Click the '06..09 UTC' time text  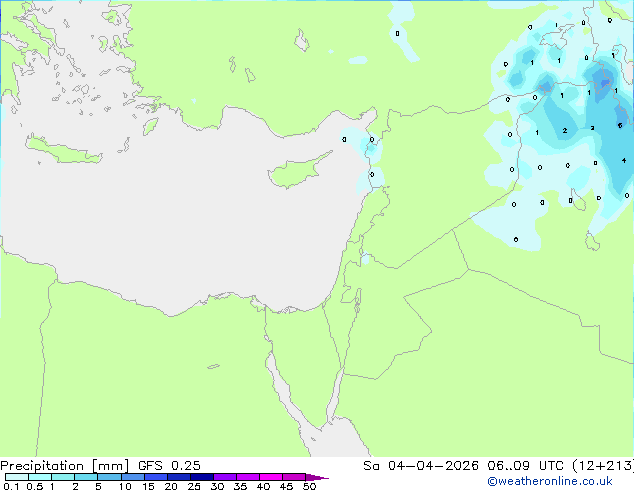pyautogui.click(x=525, y=466)
